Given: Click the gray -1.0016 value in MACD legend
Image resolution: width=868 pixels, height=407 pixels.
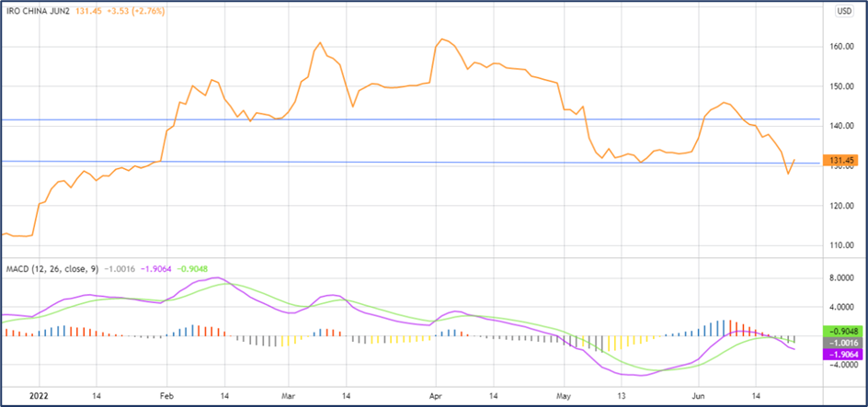Looking at the screenshot, I should coord(118,269).
